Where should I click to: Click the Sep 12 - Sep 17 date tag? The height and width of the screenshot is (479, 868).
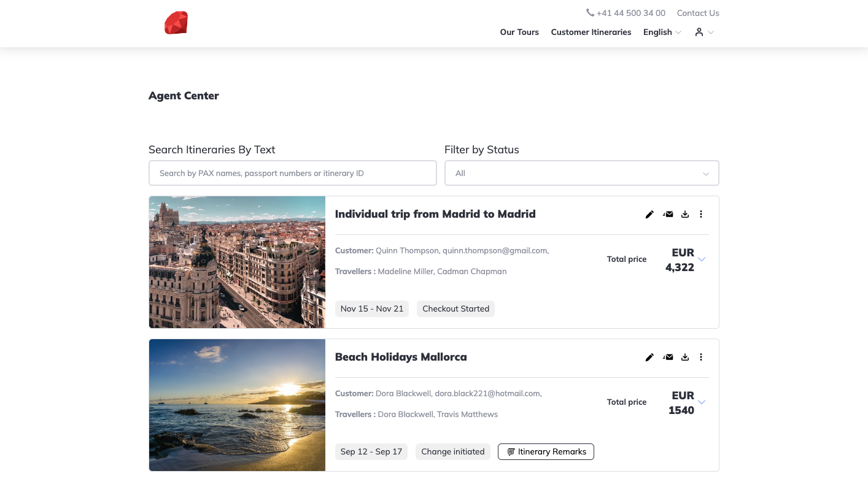[371, 451]
